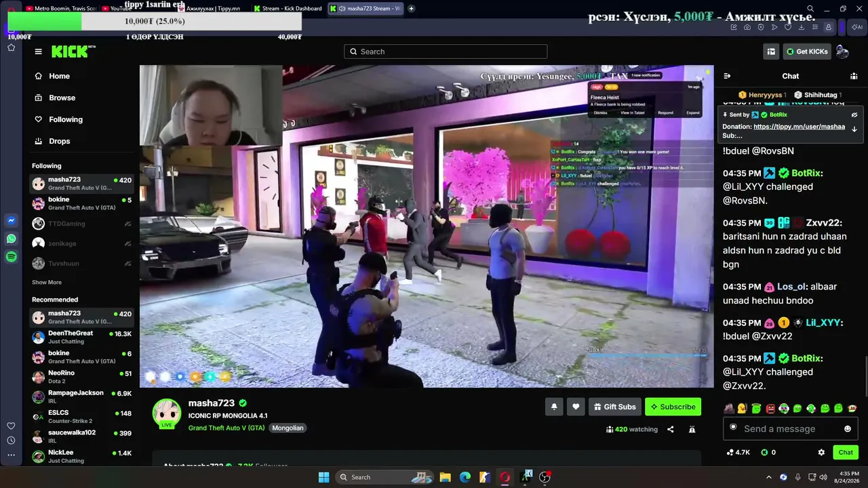
Task: Open Windows Start menu
Action: tap(323, 477)
